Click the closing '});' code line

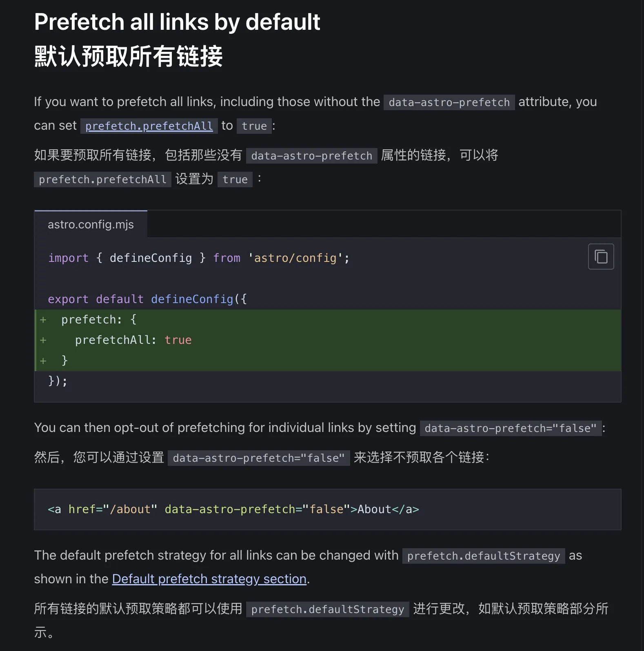pyautogui.click(x=58, y=381)
